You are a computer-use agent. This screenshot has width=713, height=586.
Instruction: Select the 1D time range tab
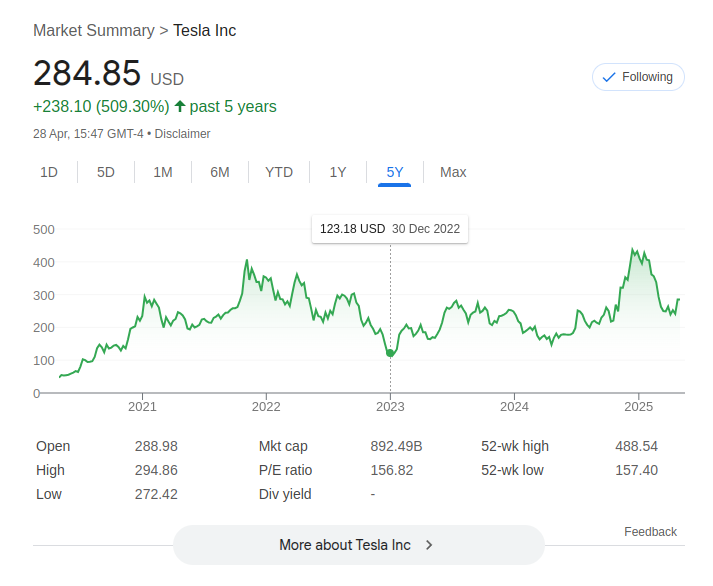pos(49,172)
